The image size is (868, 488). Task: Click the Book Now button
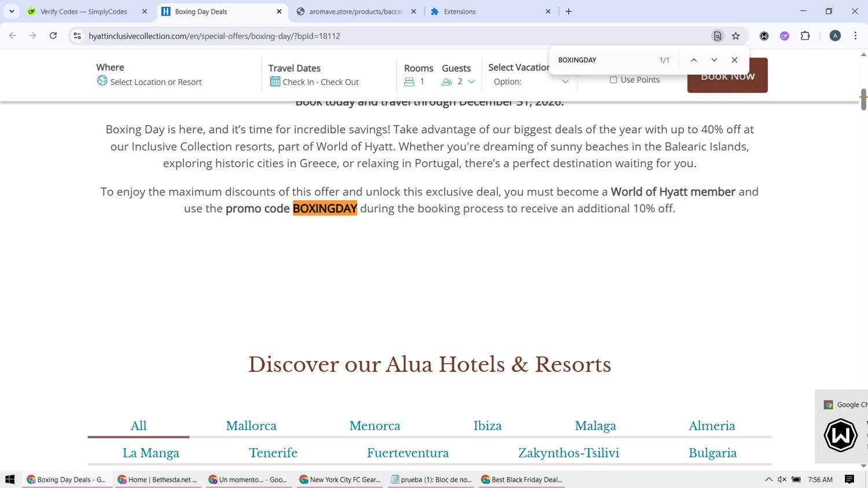click(x=727, y=75)
